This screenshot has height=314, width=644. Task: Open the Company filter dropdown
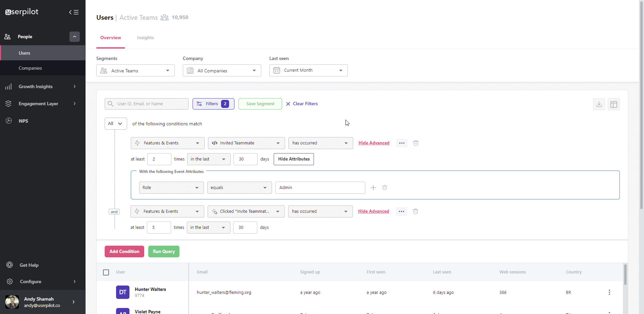click(222, 70)
